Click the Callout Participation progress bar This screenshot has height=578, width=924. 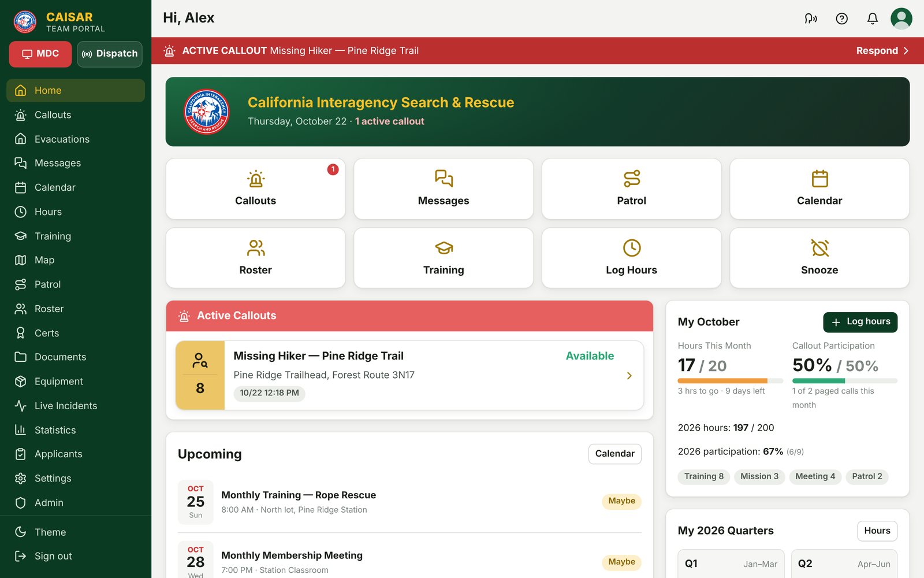pyautogui.click(x=844, y=381)
